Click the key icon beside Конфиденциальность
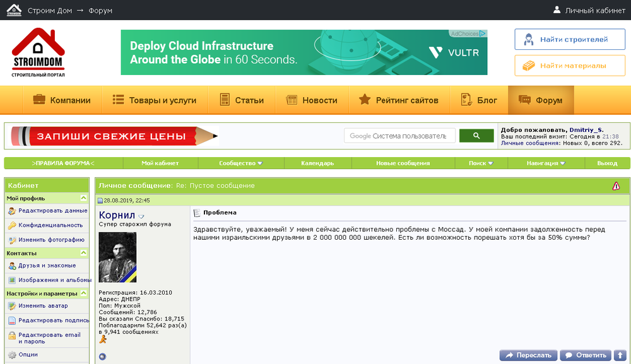Image resolution: width=631 pixels, height=364 pixels. (12, 225)
